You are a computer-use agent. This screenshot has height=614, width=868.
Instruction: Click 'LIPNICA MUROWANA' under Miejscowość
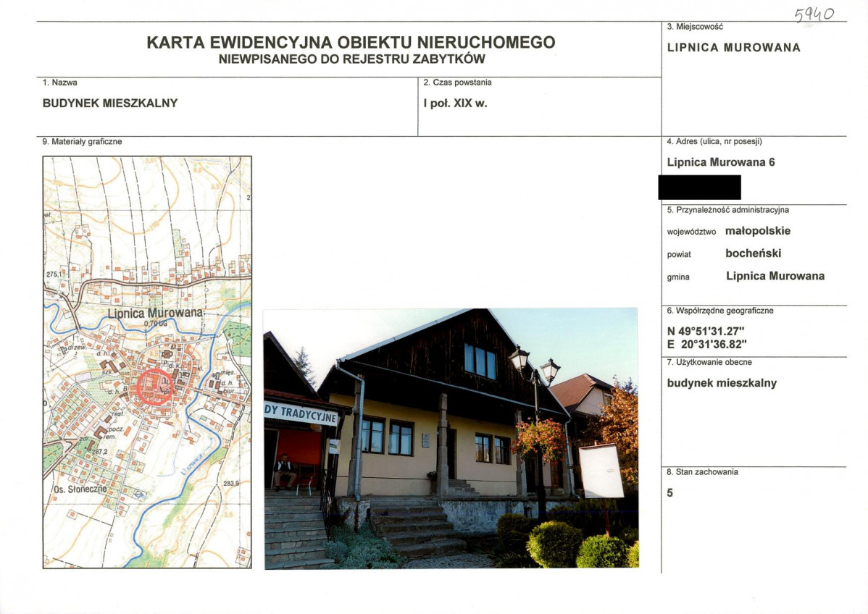(x=733, y=48)
